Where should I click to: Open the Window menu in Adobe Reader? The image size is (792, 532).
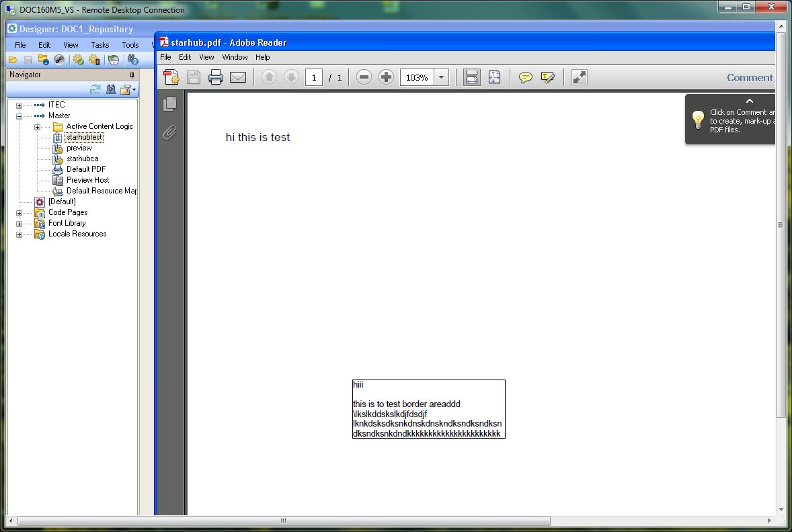pyautogui.click(x=235, y=57)
